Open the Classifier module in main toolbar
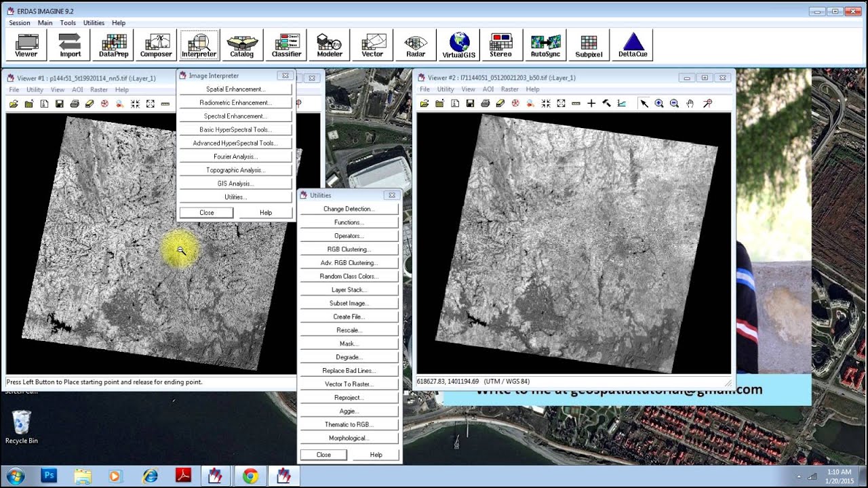The height and width of the screenshot is (488, 868). tap(286, 45)
